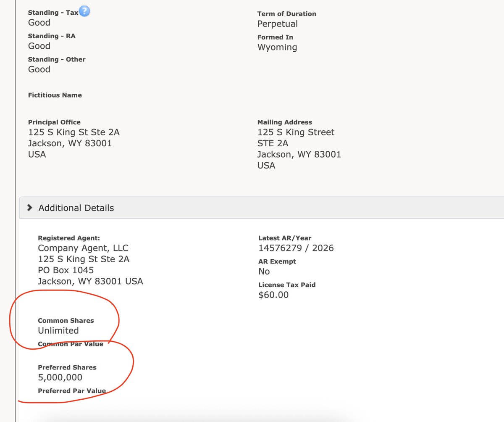504x422 pixels.
Task: Click the 125 S King Street mailing line
Action: coord(296,132)
